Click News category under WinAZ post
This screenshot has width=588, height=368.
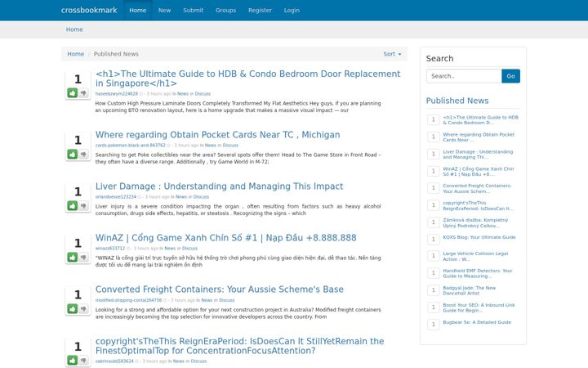[x=170, y=249]
